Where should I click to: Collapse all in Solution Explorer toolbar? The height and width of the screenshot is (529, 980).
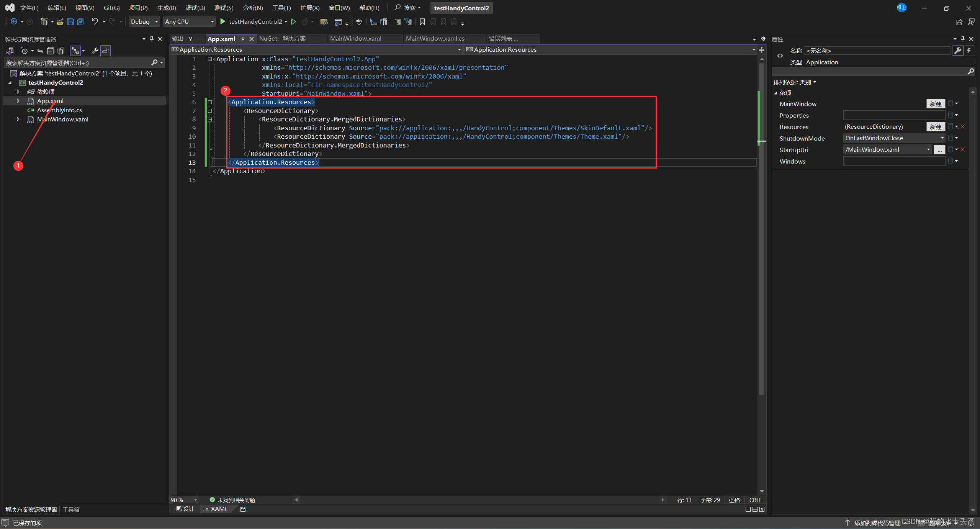coord(51,51)
